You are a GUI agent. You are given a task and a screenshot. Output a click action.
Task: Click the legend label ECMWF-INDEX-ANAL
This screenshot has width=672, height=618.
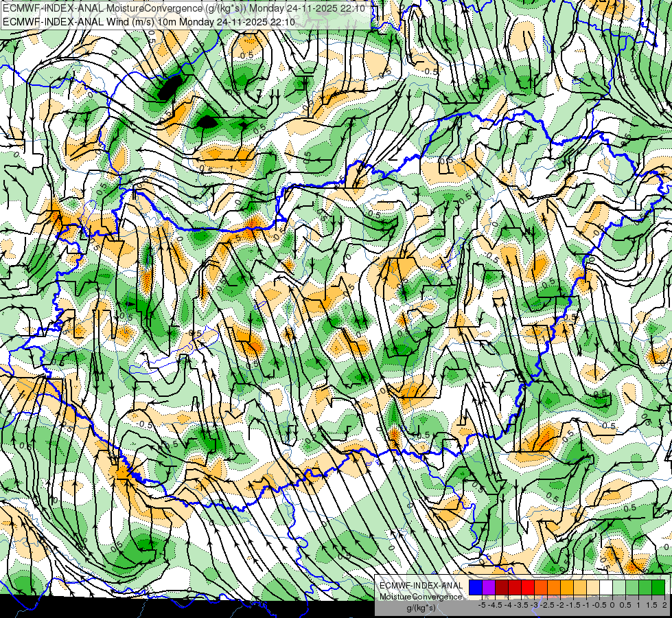pos(421,586)
